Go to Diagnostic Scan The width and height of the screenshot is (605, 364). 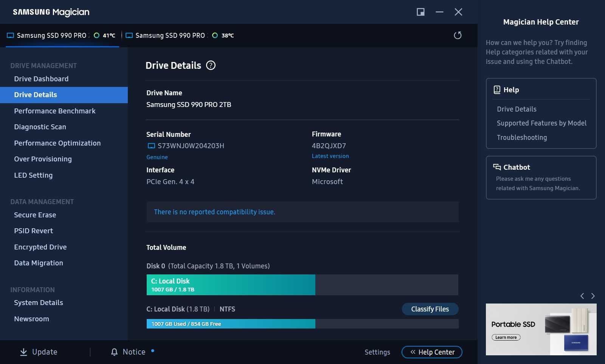40,127
